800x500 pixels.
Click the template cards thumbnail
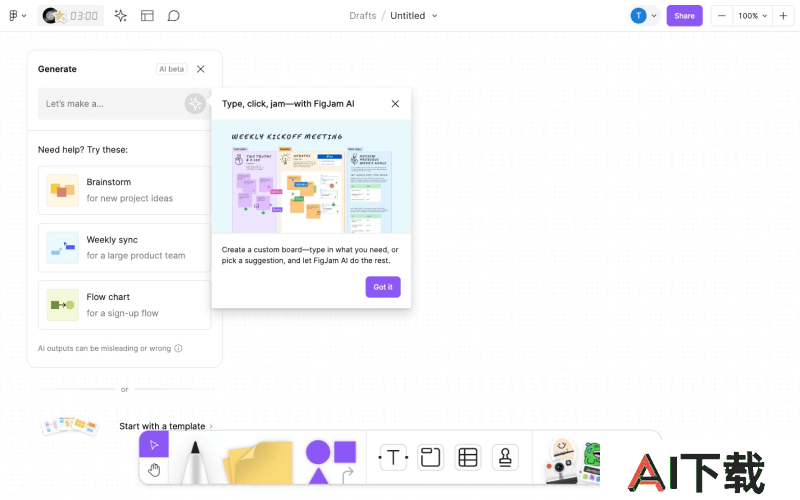69,426
